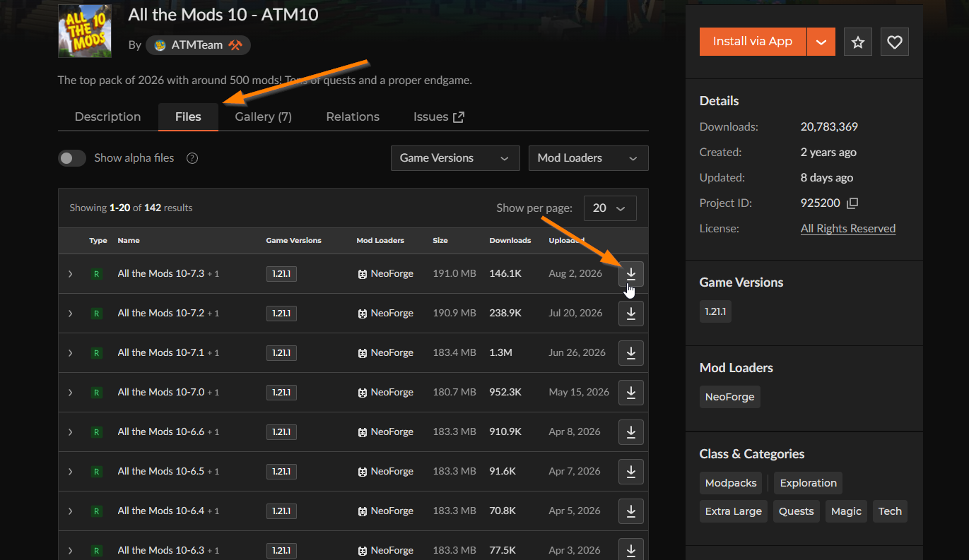Image resolution: width=969 pixels, height=560 pixels.
Task: Expand the All the Mods 10-6.4 row
Action: pos(70,511)
